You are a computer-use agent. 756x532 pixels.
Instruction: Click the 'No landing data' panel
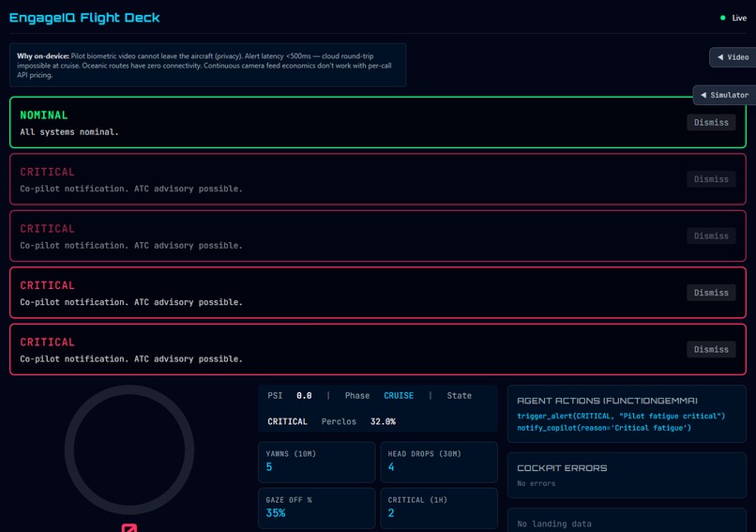627,521
